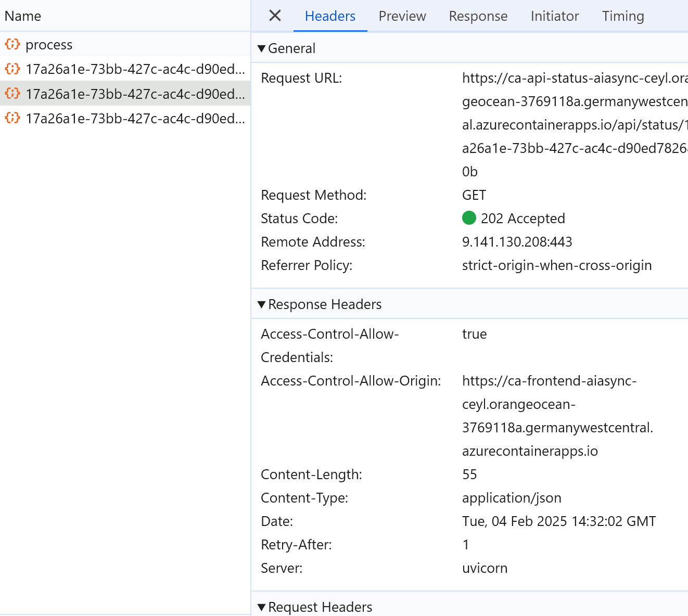The height and width of the screenshot is (616, 688).
Task: Collapse the General section triangle
Action: (262, 48)
